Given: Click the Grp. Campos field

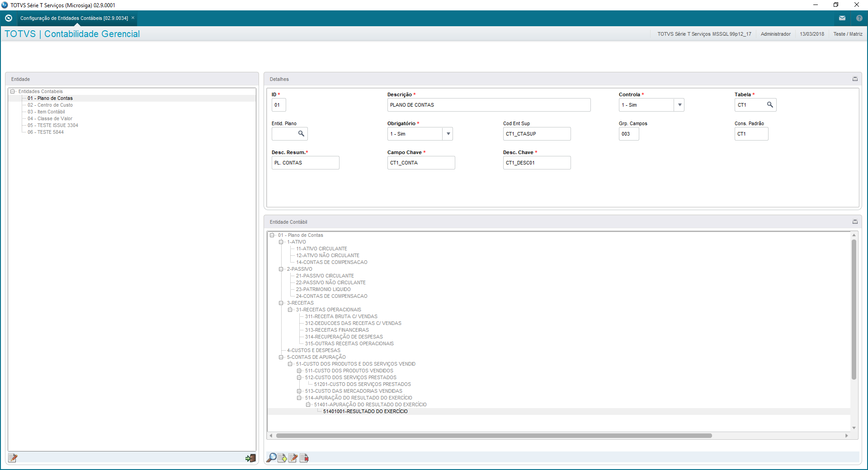Looking at the screenshot, I should point(628,134).
